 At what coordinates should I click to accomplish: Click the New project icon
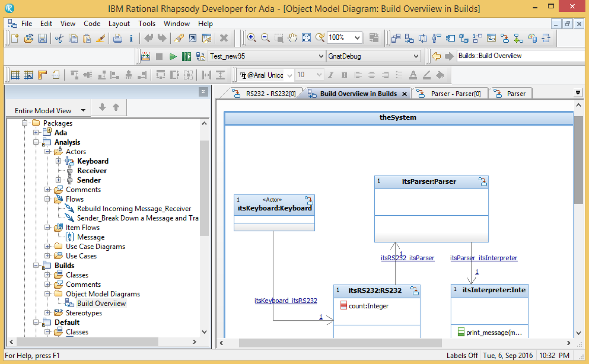(15, 38)
